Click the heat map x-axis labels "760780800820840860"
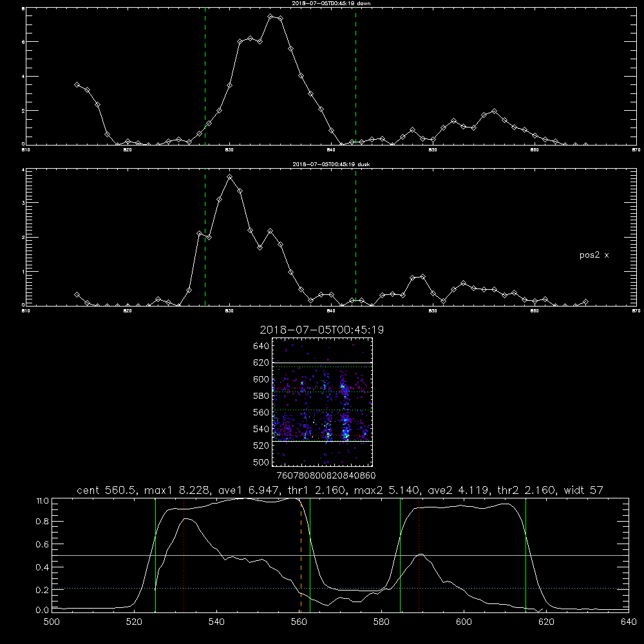Screen dimensions: 644x644 point(326,476)
